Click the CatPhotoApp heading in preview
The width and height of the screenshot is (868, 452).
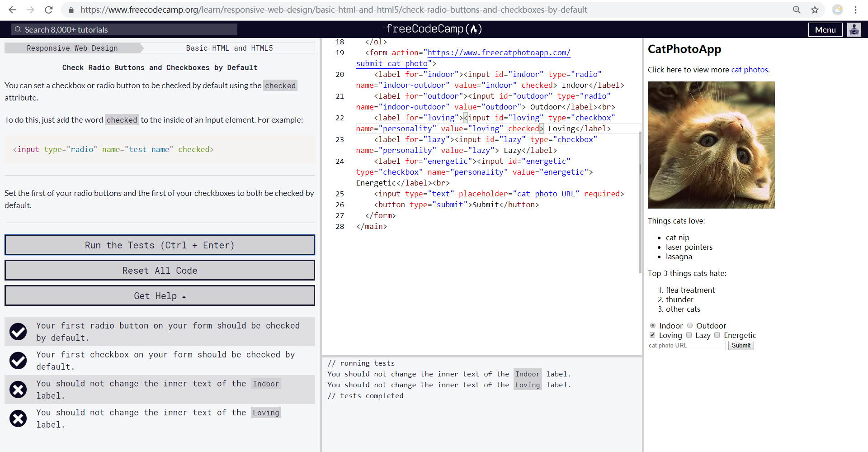[684, 49]
